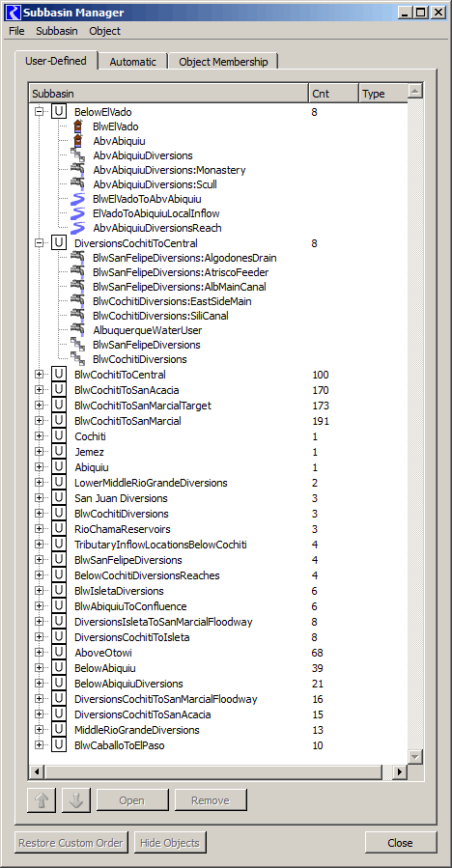Click the reach icon beside ElVadoToAbiquiuLocalInflow
This screenshot has height=868, width=452.
tap(78, 213)
